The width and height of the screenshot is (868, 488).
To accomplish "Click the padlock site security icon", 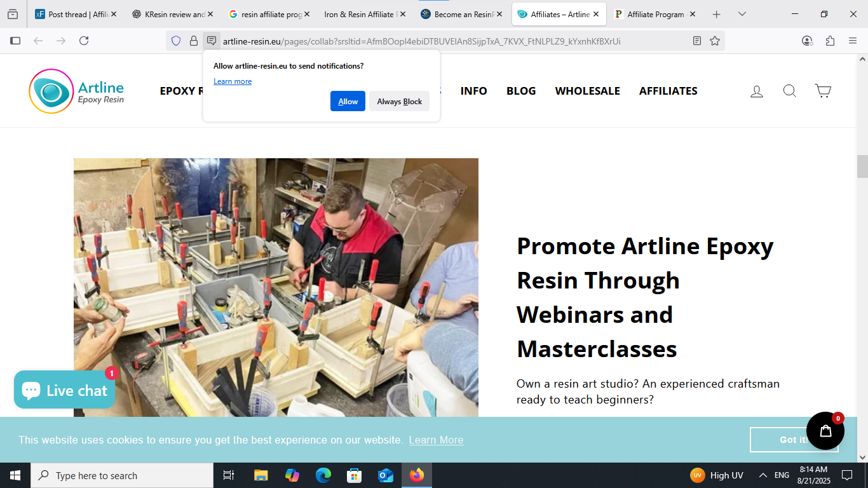I will [194, 41].
